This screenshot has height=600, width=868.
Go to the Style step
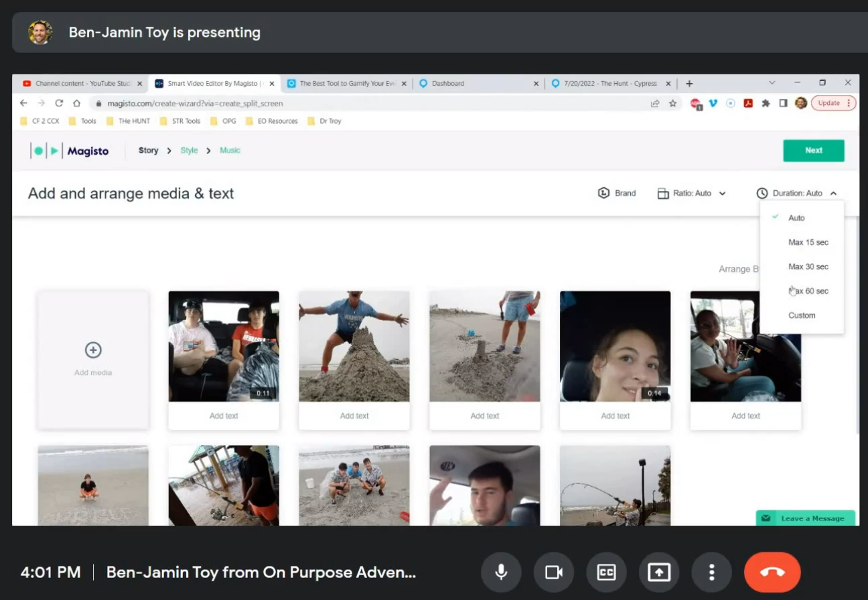tap(189, 150)
